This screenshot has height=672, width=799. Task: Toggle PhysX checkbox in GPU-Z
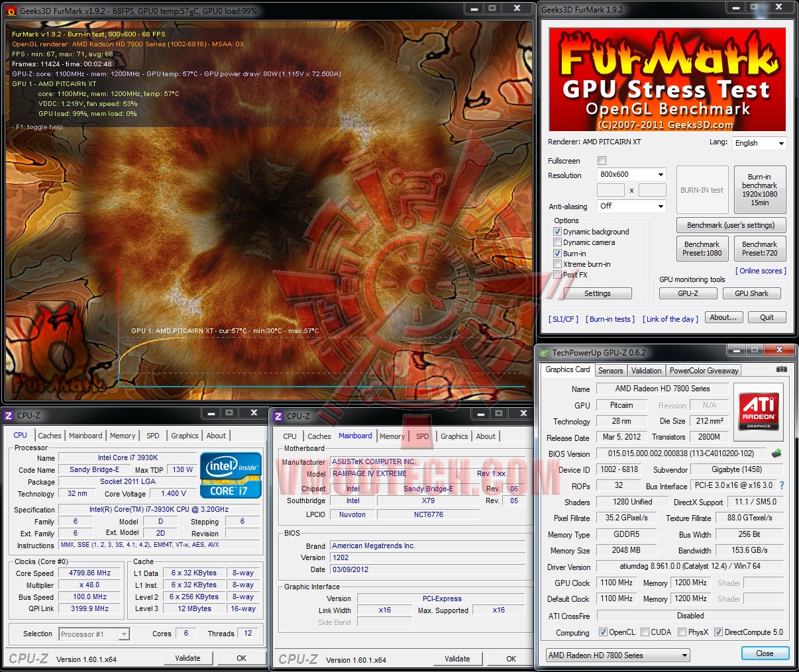coord(682,632)
